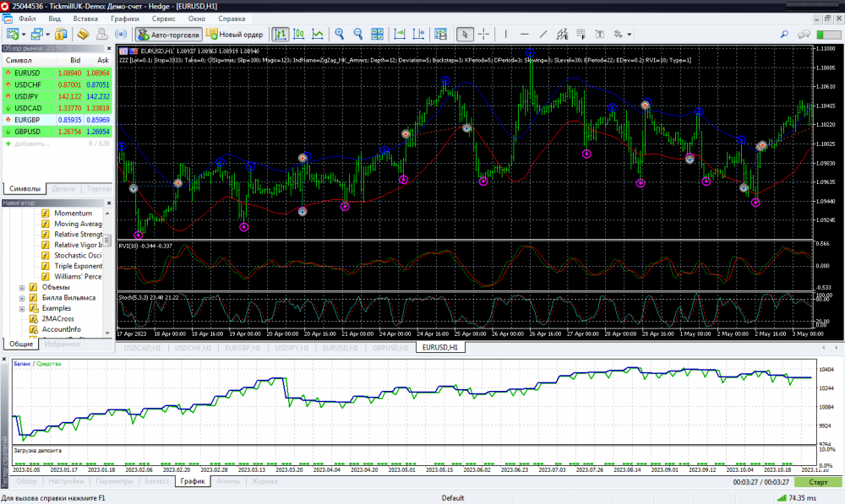Screen dimensions: 845x504
Task: Switch chart to bar chart mode
Action: click(x=279, y=35)
